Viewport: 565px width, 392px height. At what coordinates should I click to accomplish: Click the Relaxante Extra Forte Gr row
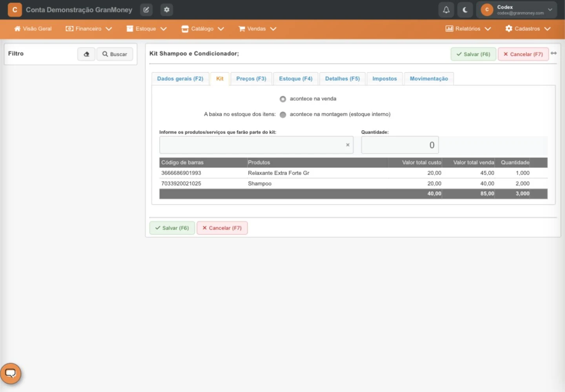pyautogui.click(x=353, y=173)
